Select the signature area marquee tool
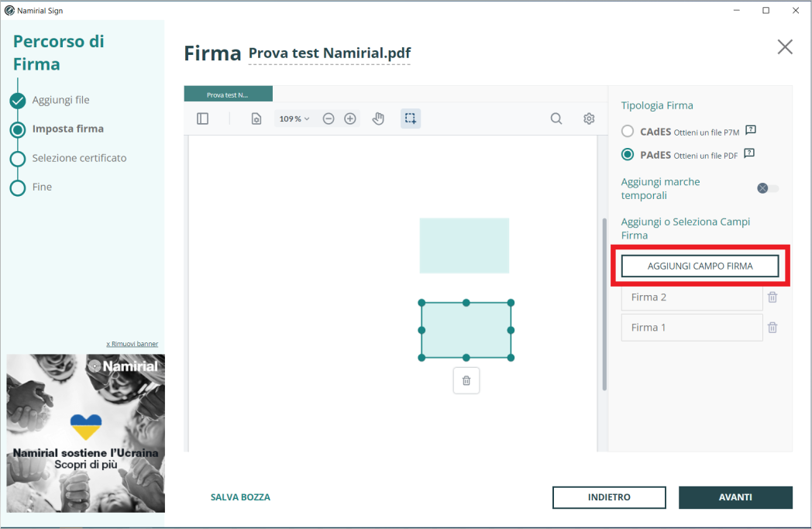 click(x=410, y=119)
